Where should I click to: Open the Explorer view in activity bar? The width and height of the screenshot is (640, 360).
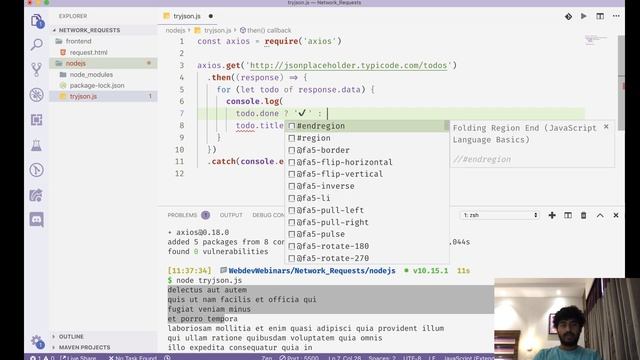(x=37, y=20)
